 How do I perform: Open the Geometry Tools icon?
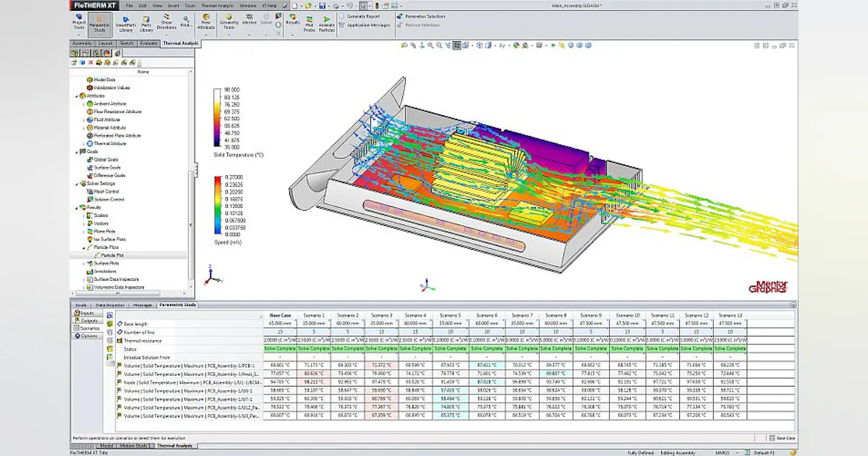(x=228, y=21)
